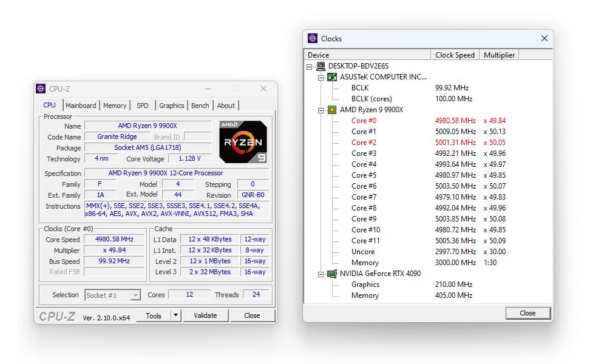
Task: Select the Core #4 row
Action: pyautogui.click(x=429, y=164)
